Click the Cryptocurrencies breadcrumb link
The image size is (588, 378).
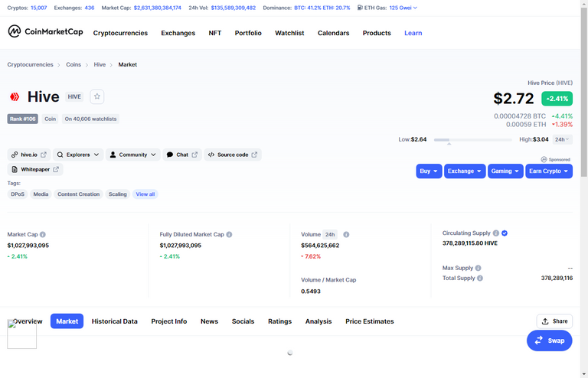click(30, 64)
